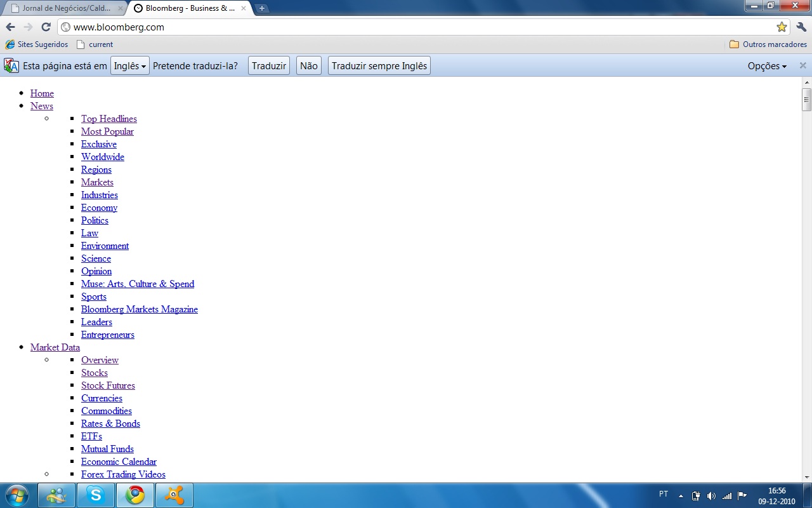Image resolution: width=812 pixels, height=508 pixels.
Task: Open the 'current' bookmark
Action: 95,44
